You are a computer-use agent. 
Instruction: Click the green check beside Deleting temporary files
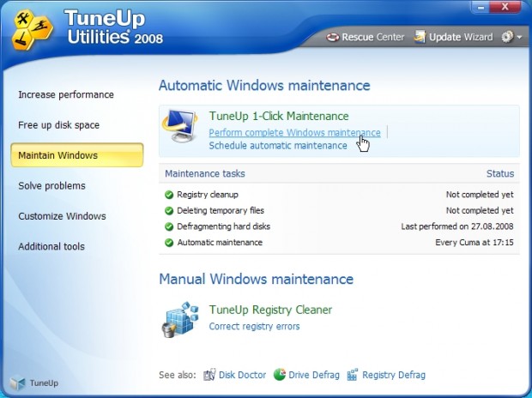169,211
